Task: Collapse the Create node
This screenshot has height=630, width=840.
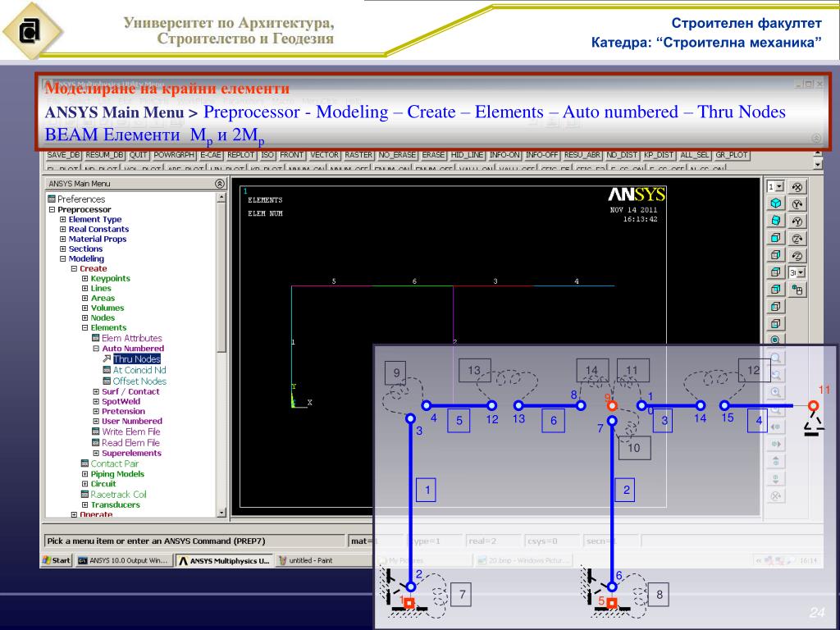Action: pos(74,268)
